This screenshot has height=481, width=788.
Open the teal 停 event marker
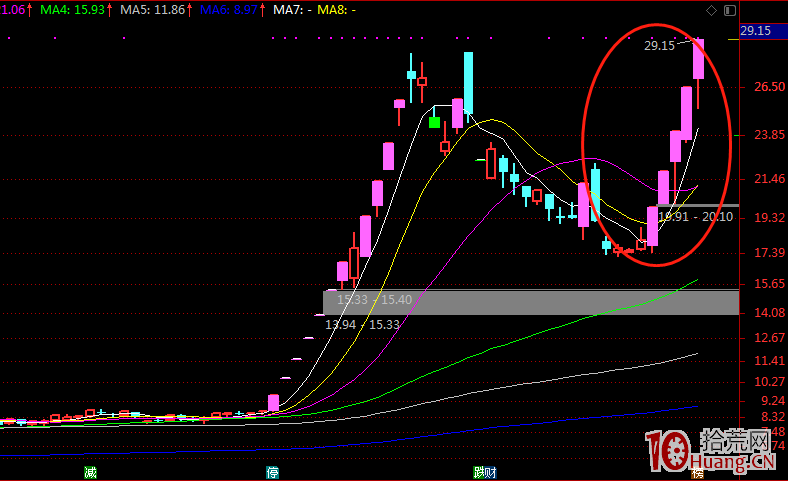(x=272, y=472)
